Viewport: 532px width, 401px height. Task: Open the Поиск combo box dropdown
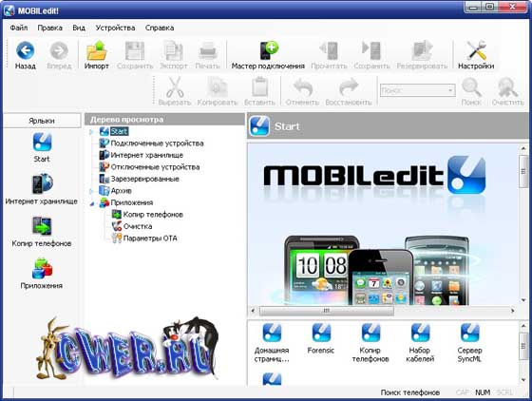[x=450, y=90]
